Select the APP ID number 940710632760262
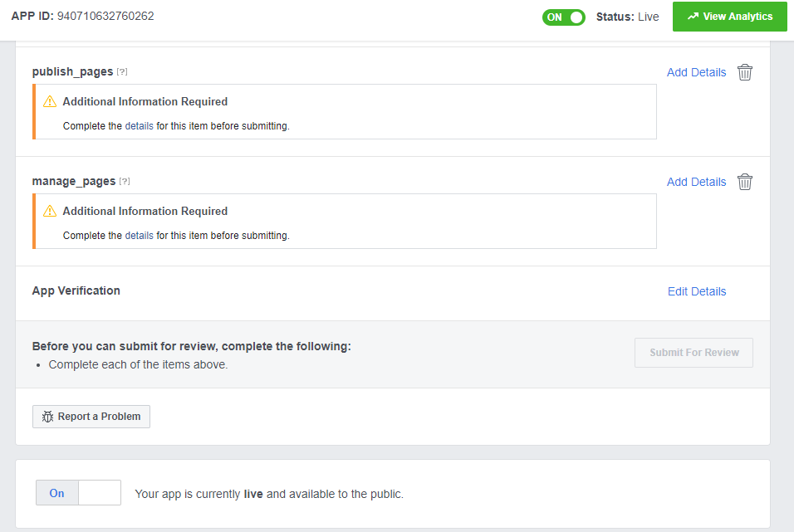794x532 pixels. [x=105, y=17]
